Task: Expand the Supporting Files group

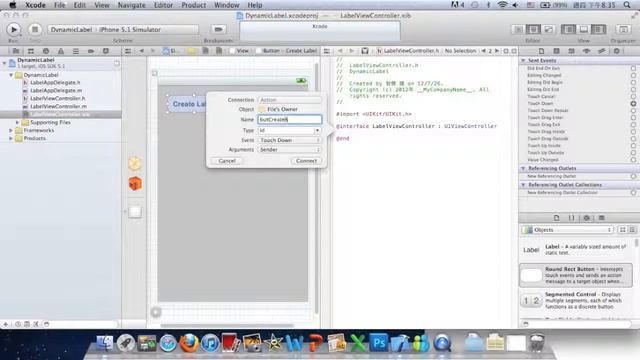Action: click(x=18, y=122)
